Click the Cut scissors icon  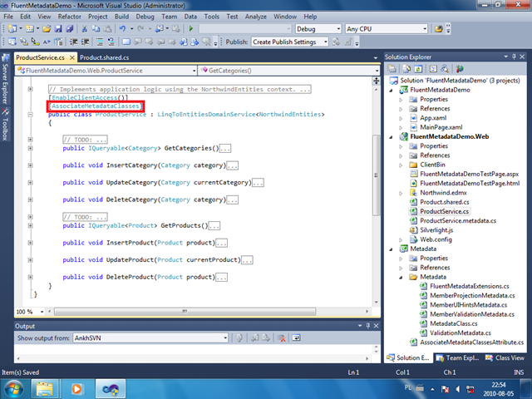tap(85, 29)
